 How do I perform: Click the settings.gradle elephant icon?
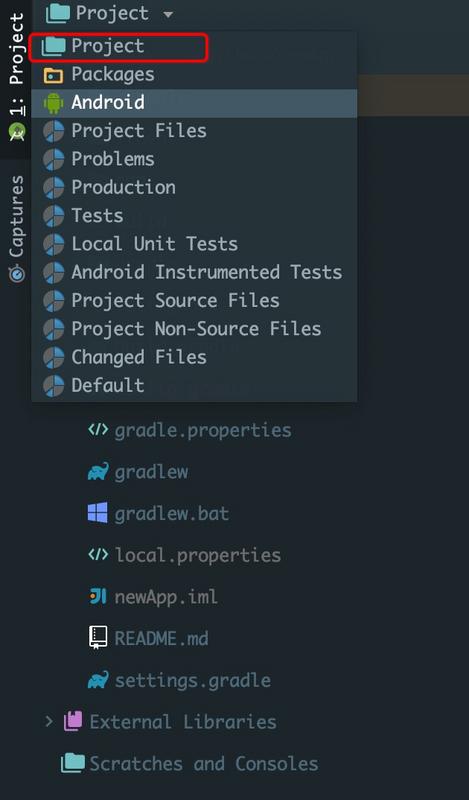97,680
